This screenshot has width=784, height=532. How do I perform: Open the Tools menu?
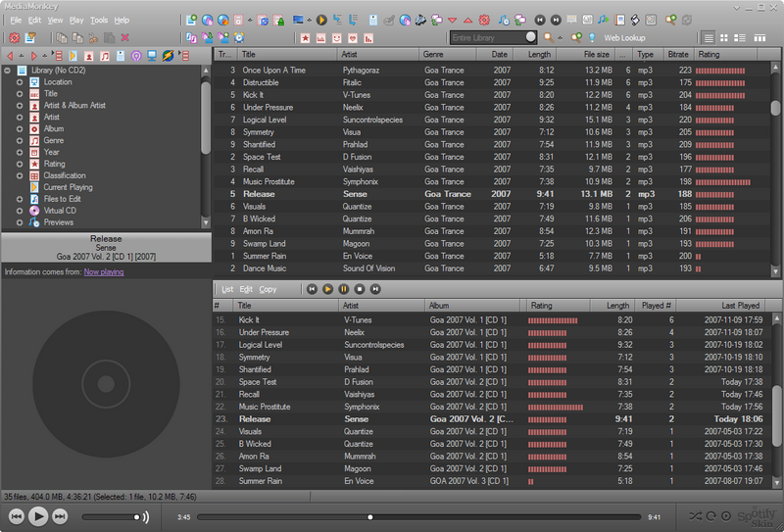[x=99, y=20]
